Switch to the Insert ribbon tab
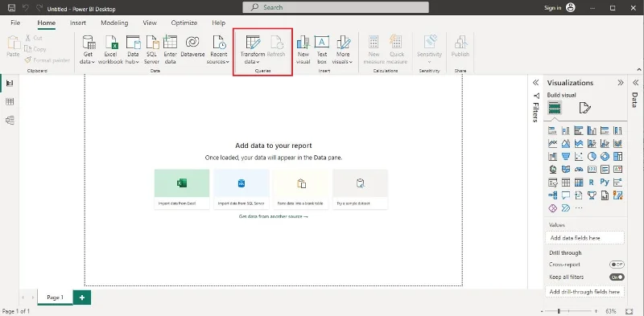Viewport: 644px width, 316px height. 77,23
